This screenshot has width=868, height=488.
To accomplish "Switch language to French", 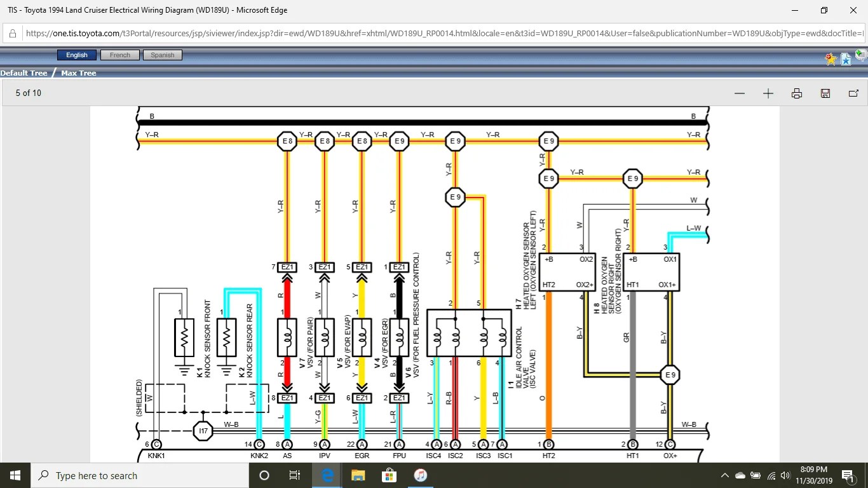I will (x=120, y=55).
